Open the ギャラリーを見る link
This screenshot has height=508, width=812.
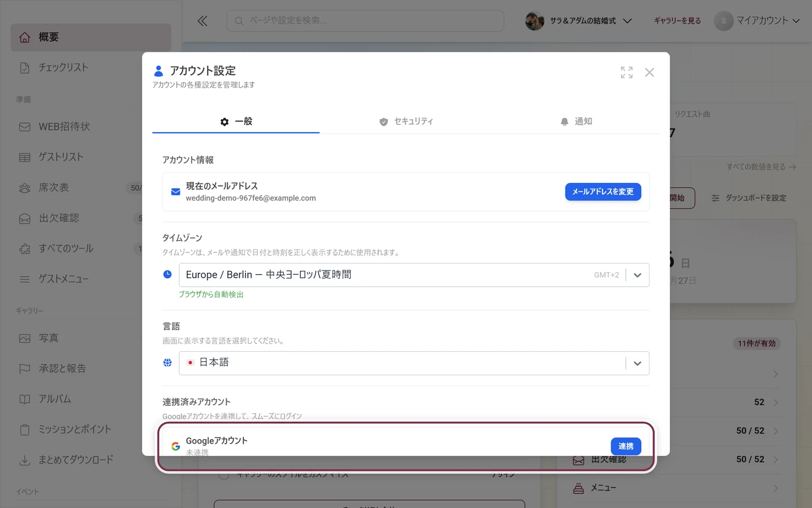click(677, 21)
